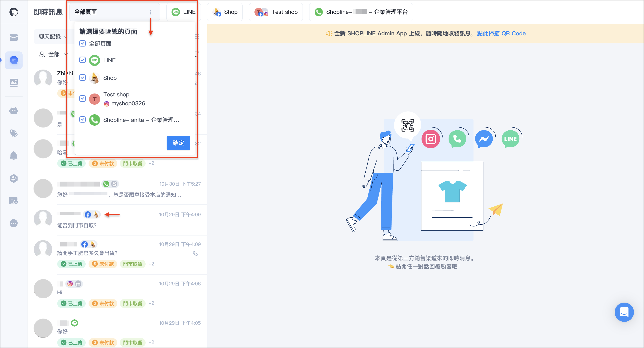Toggle the 全部頁面 checkbox
644x348 pixels.
click(83, 43)
